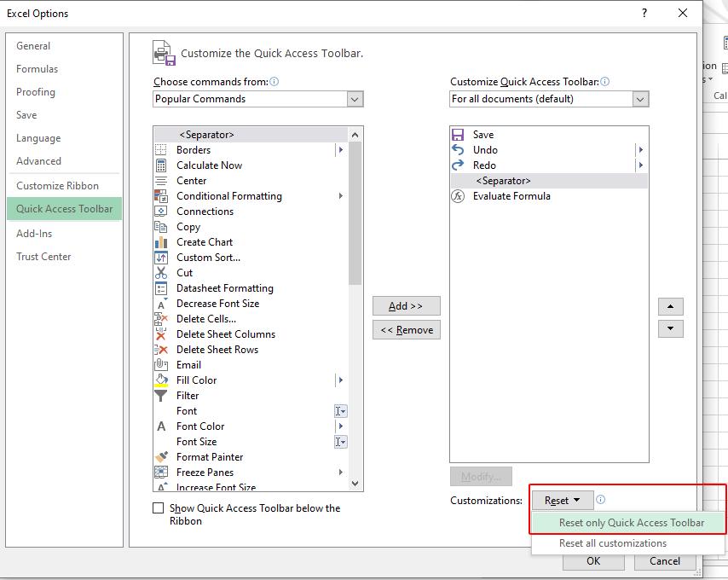
Task: Click the command list scrollbar down arrow
Action: (x=356, y=484)
